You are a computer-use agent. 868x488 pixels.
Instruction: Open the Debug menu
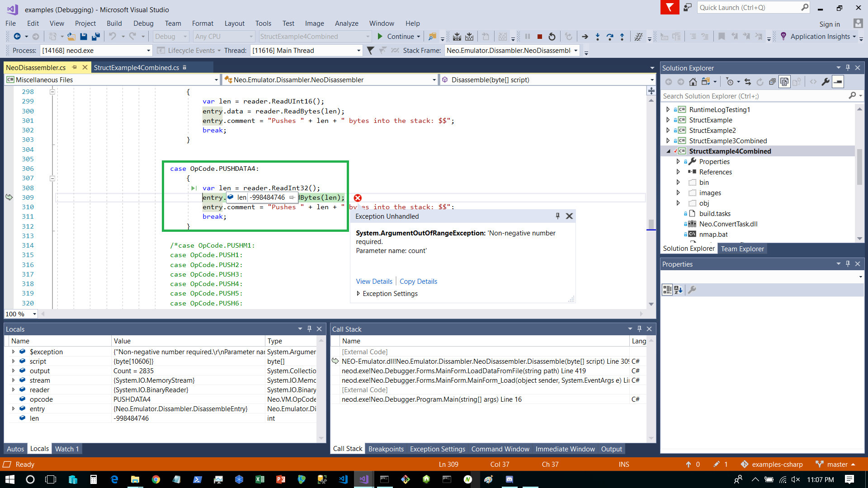[x=143, y=23]
